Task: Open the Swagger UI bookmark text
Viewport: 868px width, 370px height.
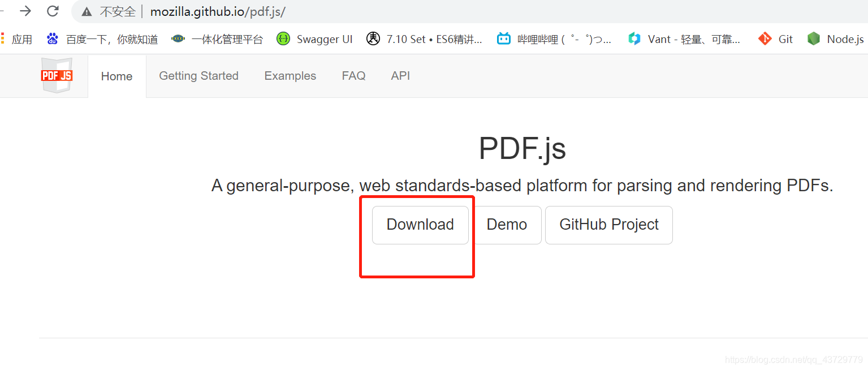Action: (325, 40)
